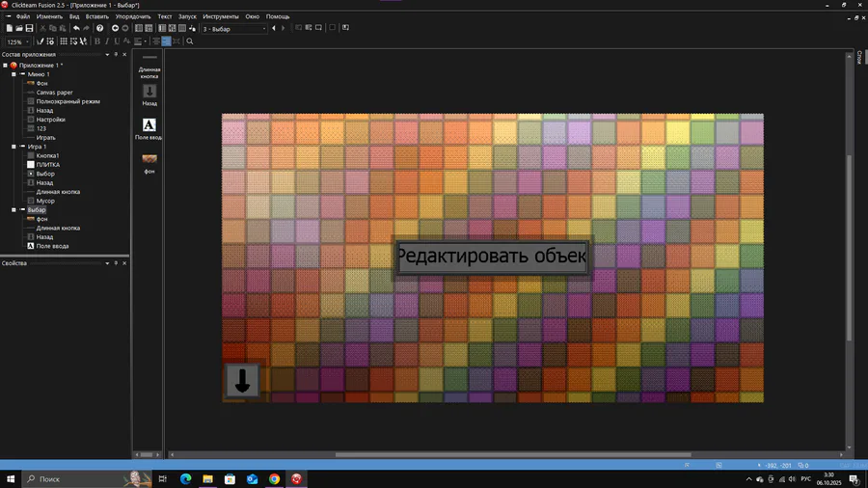Toggle Bold text formatting

point(96,41)
